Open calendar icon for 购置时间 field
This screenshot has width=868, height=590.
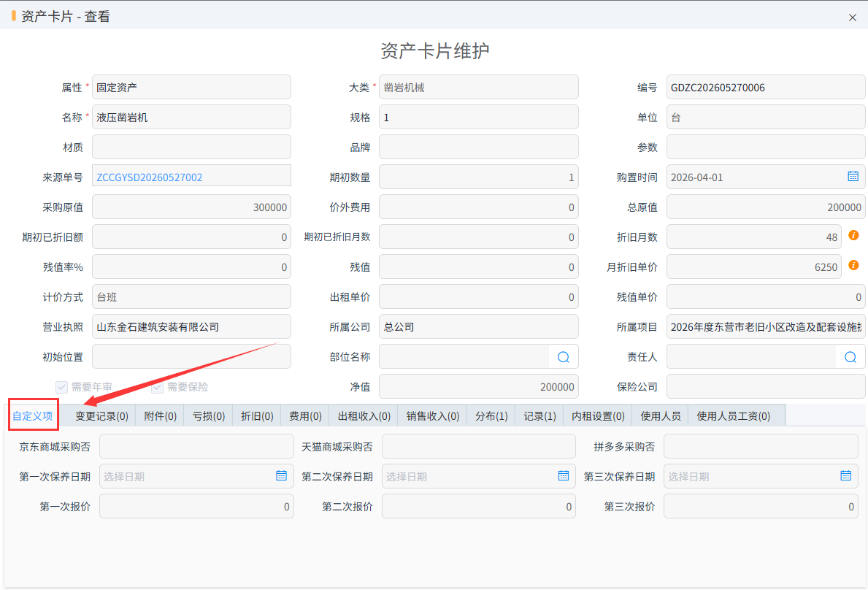853,176
